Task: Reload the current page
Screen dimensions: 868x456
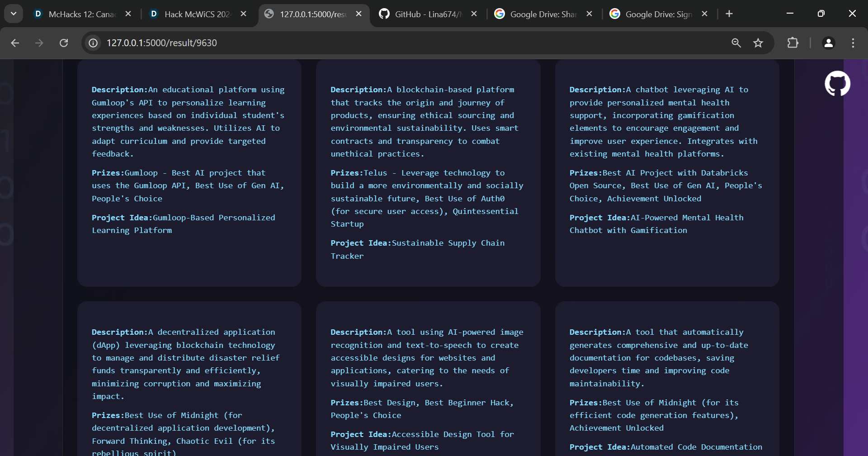Action: tap(64, 43)
